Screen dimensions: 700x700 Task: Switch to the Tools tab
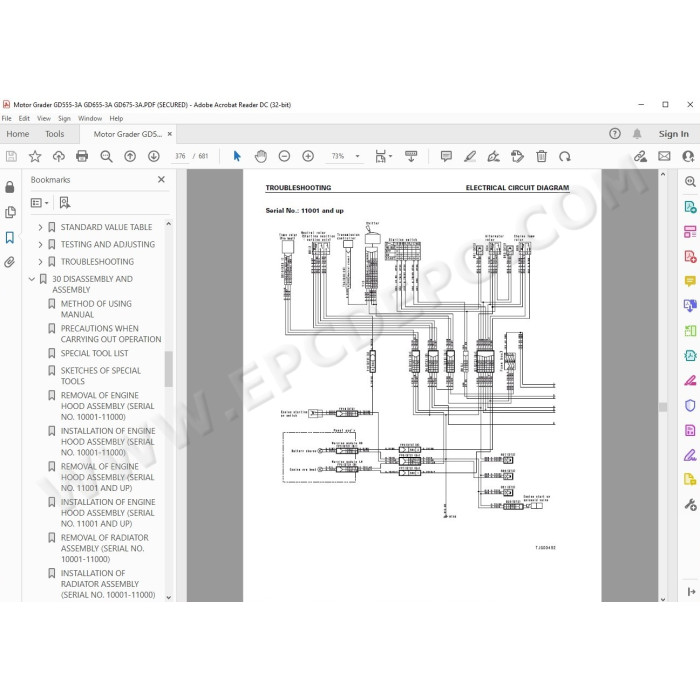point(54,134)
